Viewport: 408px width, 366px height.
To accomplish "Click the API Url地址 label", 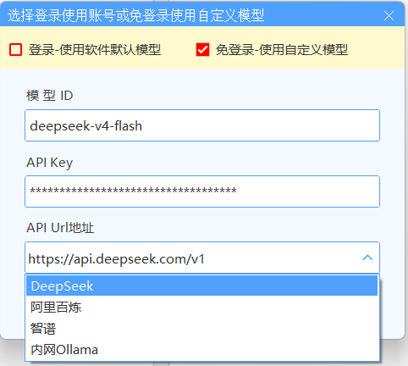I will pyautogui.click(x=60, y=228).
